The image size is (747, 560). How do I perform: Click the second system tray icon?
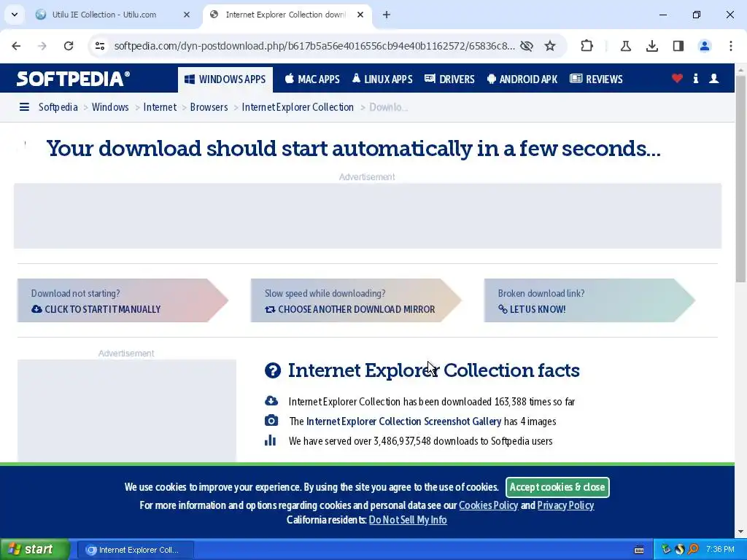(680, 550)
